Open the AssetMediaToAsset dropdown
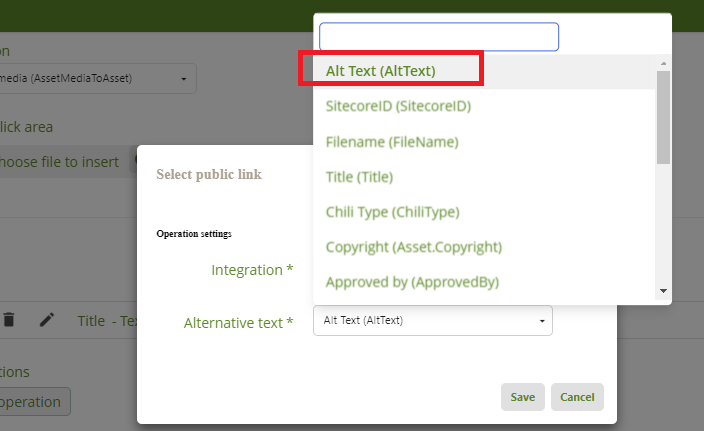This screenshot has width=704, height=431. pyautogui.click(x=95, y=78)
